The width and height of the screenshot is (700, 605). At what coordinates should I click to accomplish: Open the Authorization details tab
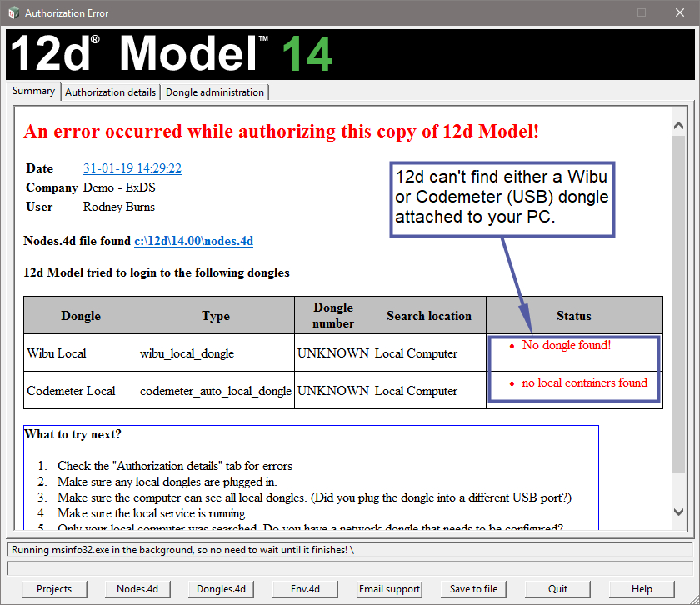(110, 92)
